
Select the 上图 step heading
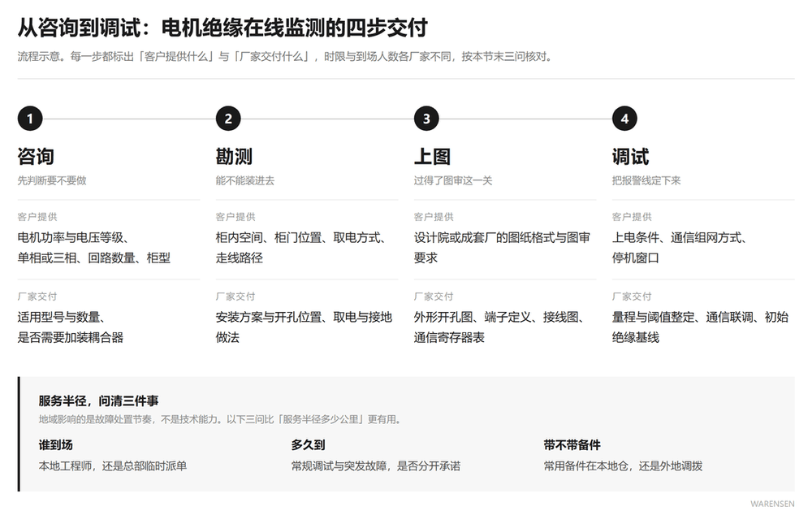coord(432,157)
